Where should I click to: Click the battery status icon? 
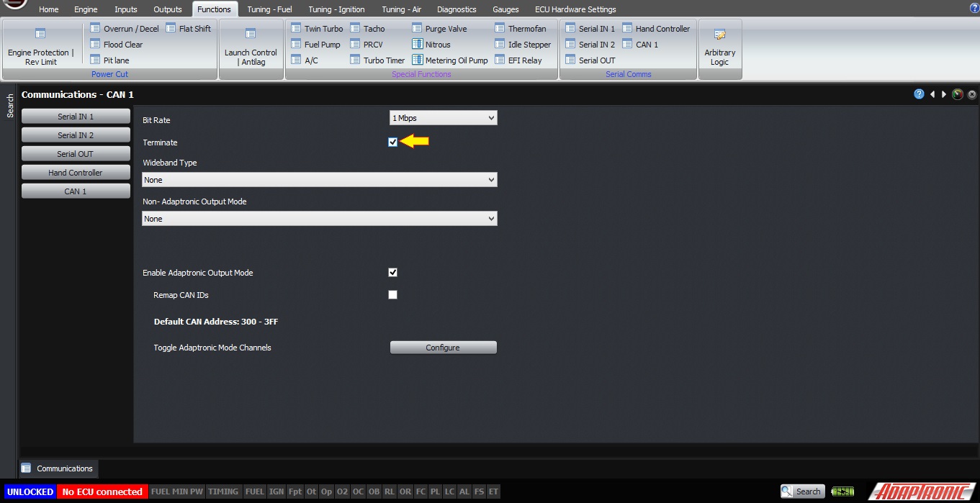[x=842, y=491]
